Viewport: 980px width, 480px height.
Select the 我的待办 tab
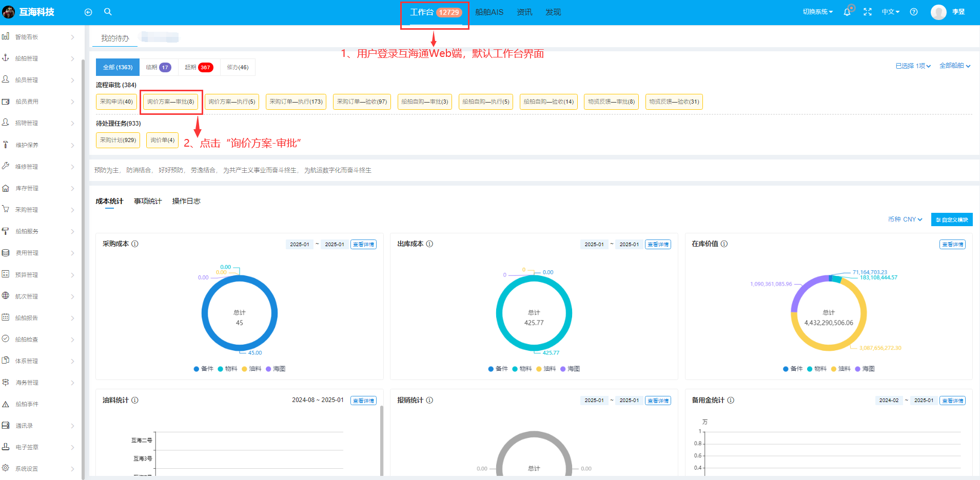pyautogui.click(x=115, y=38)
